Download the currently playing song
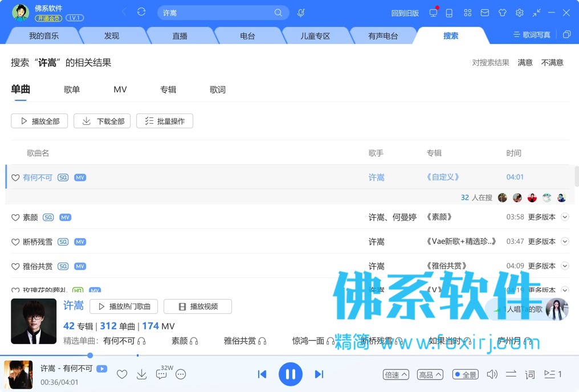 [141, 374]
